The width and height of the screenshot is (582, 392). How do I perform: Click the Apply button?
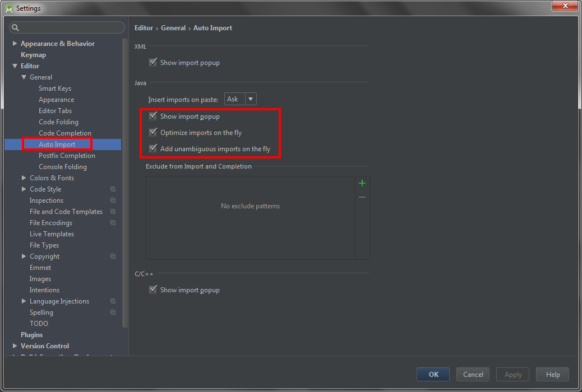512,374
